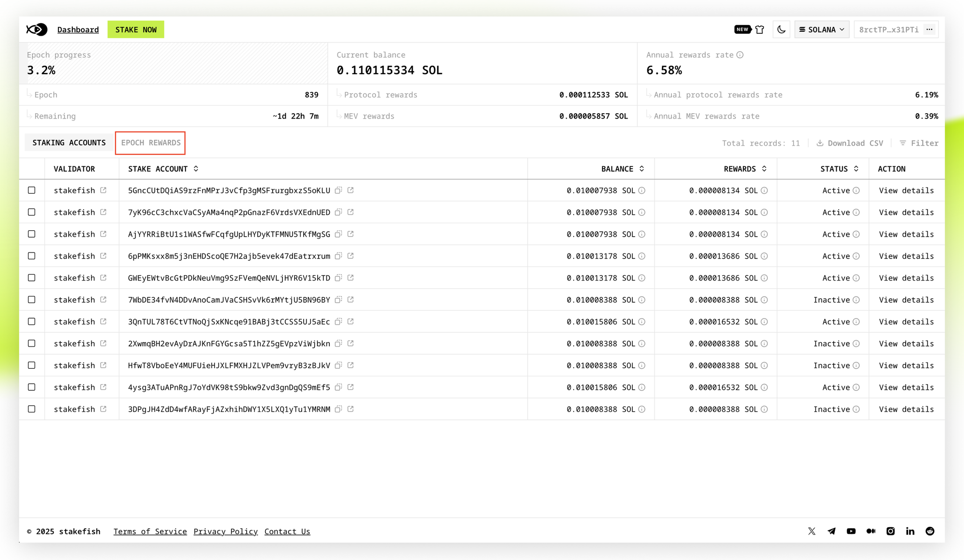Image resolution: width=964 pixels, height=560 pixels.
Task: Check the box for the 6pPMKsxx8m5j row
Action: (32, 256)
